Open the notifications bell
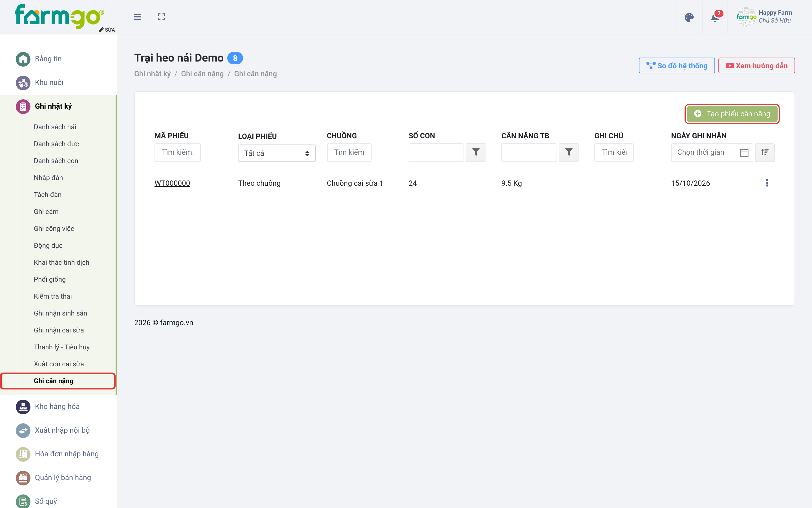Viewport: 812px width, 508px height. [x=715, y=17]
